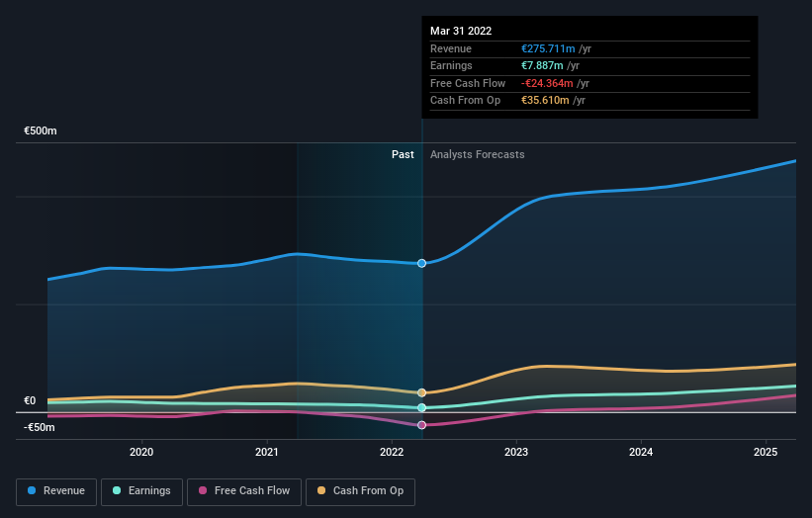Viewport: 812px width, 518px height.
Task: Click the €275.711m revenue value
Action: 548,48
